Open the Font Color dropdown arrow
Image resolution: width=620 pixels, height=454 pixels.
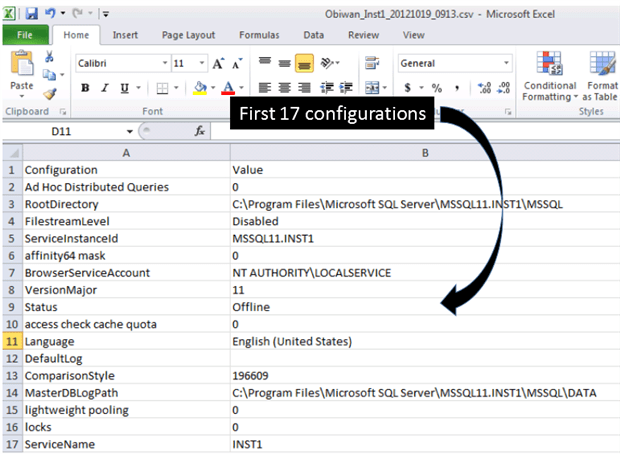pyautogui.click(x=241, y=88)
